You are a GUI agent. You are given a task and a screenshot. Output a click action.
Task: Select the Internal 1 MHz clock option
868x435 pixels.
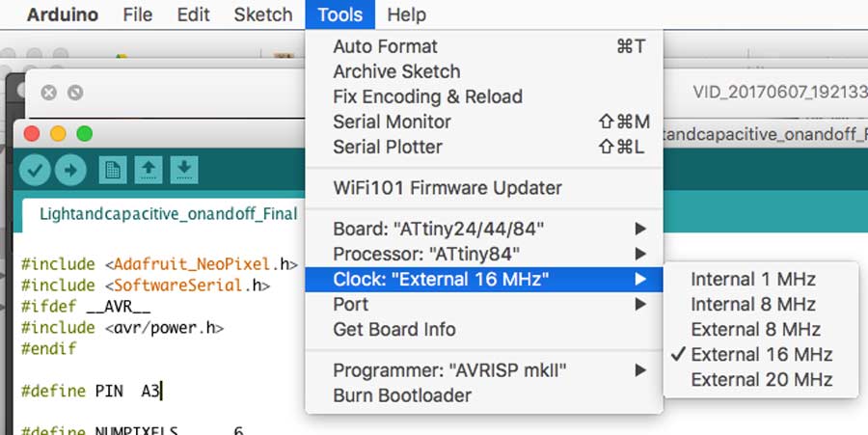click(752, 279)
